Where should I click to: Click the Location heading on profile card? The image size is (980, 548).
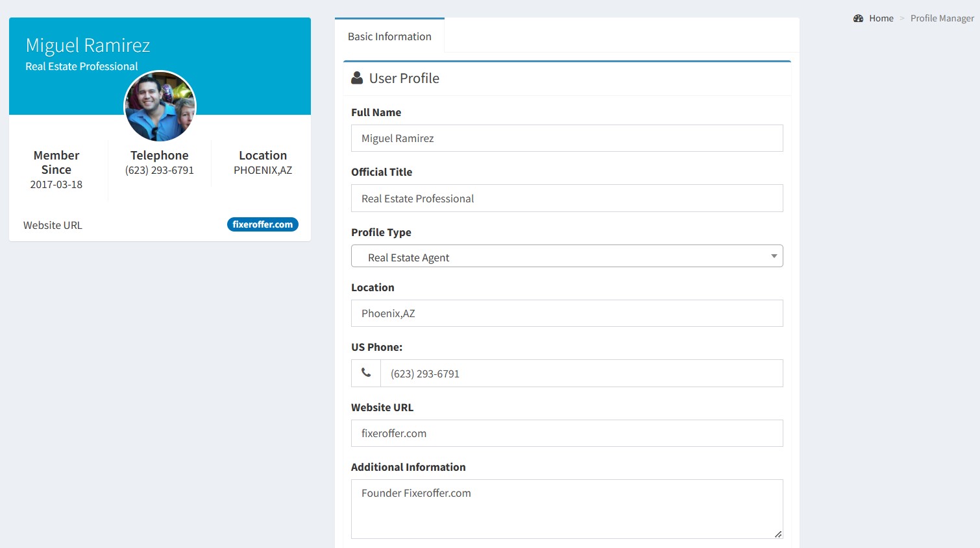click(263, 155)
